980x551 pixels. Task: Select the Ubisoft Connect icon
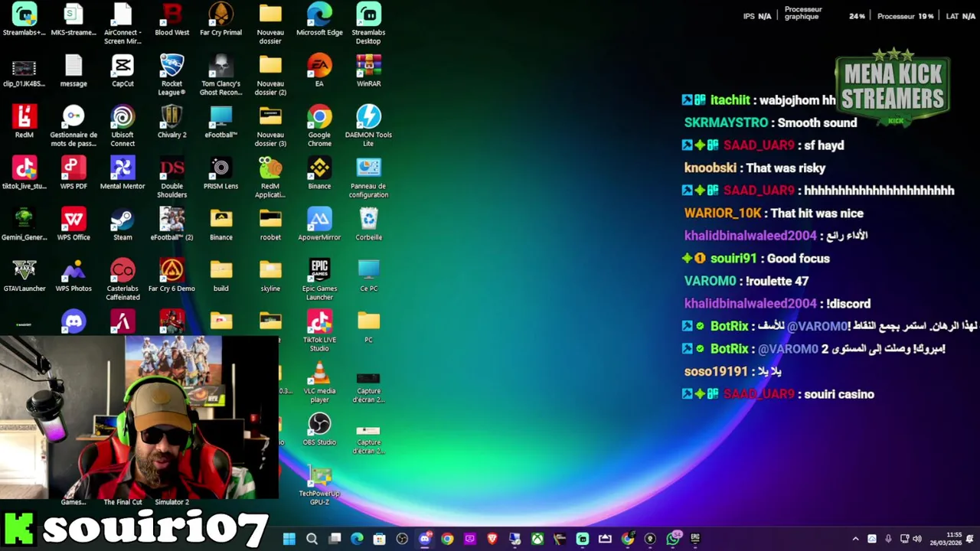122,126
